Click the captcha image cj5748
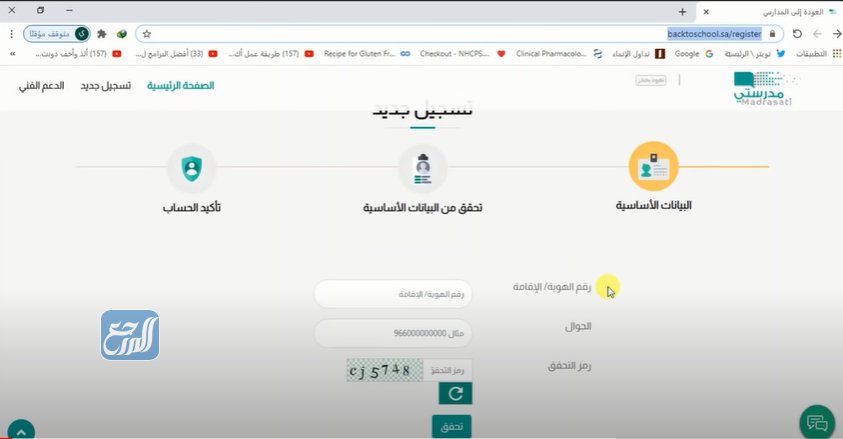 click(x=384, y=370)
